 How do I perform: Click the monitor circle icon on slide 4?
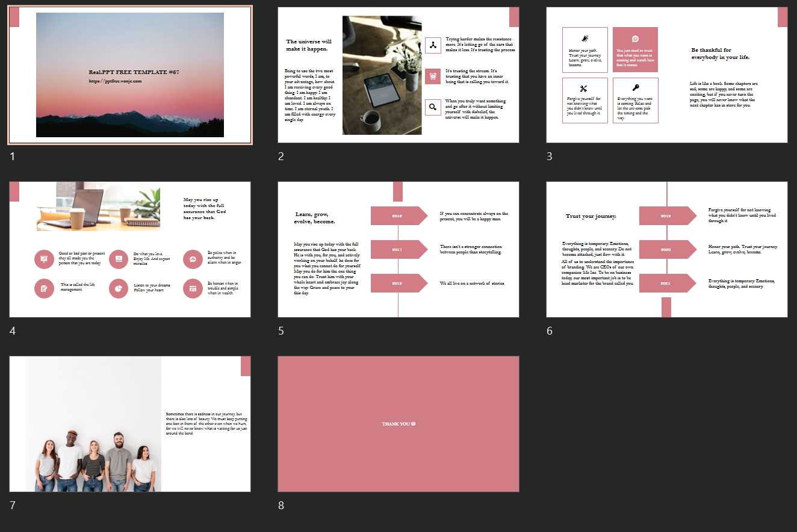pos(119,259)
